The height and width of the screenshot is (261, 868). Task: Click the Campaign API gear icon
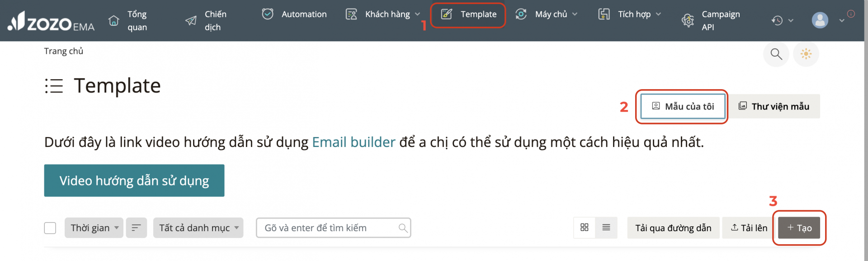[x=688, y=21]
